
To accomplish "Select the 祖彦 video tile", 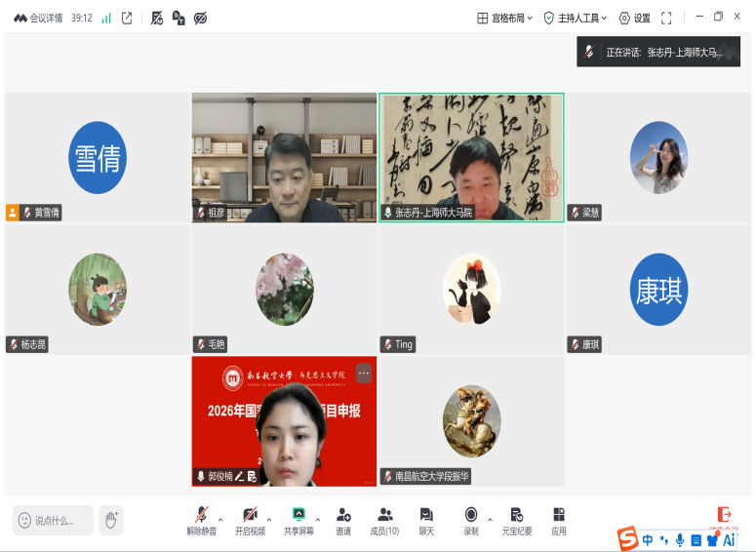I will coord(284,158).
